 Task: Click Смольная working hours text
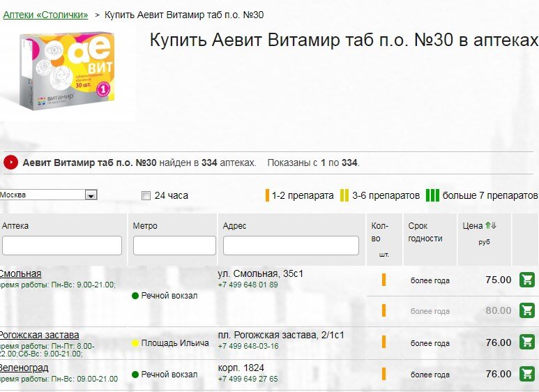tap(58, 285)
